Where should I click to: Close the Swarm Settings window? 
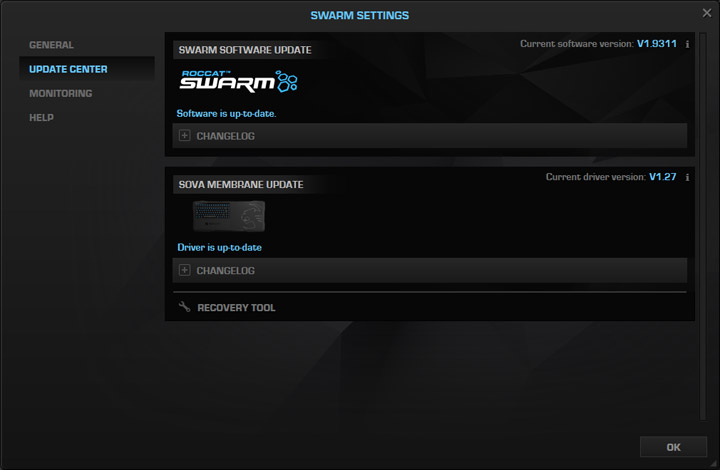pyautogui.click(x=707, y=13)
